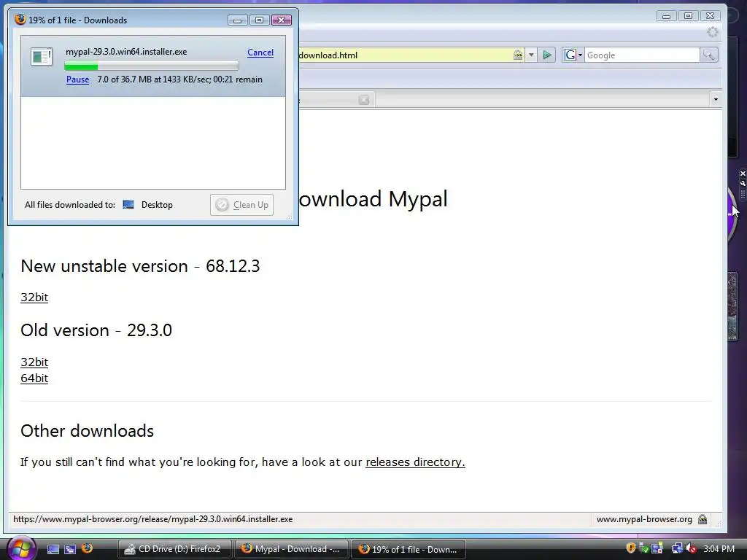Screen dimensions: 747x560
Task: Click the magnifier search button
Action: pos(708,55)
